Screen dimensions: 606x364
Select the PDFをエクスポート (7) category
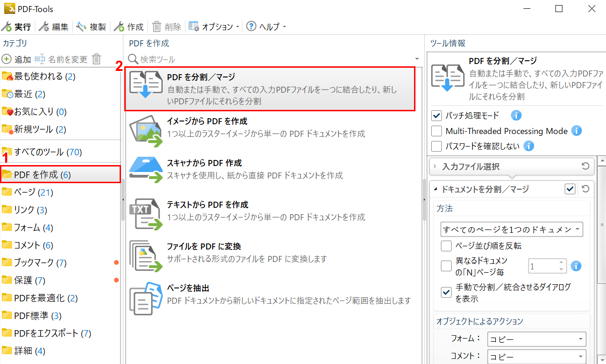(60, 333)
